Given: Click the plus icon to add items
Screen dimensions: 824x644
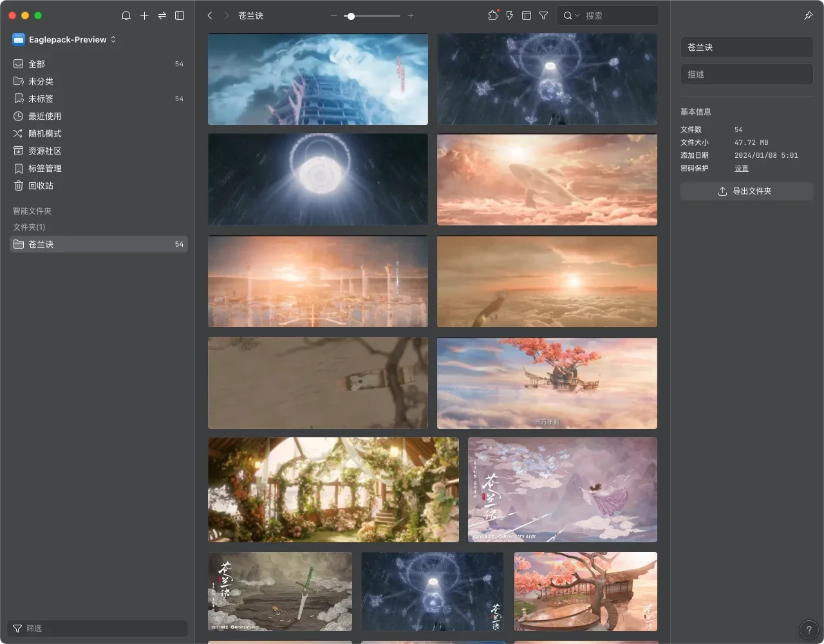Looking at the screenshot, I should click(144, 15).
